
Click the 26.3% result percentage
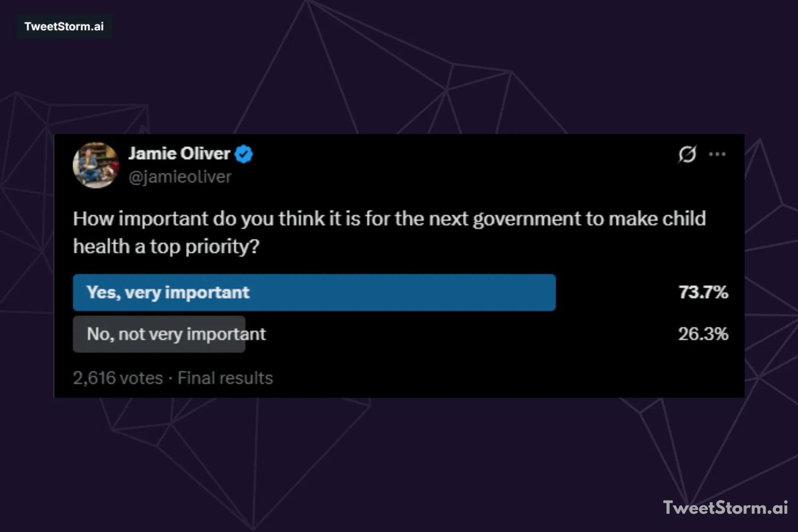pos(703,334)
